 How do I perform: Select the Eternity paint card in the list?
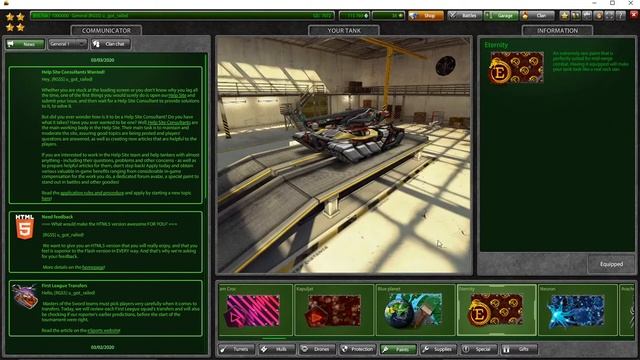tap(496, 310)
